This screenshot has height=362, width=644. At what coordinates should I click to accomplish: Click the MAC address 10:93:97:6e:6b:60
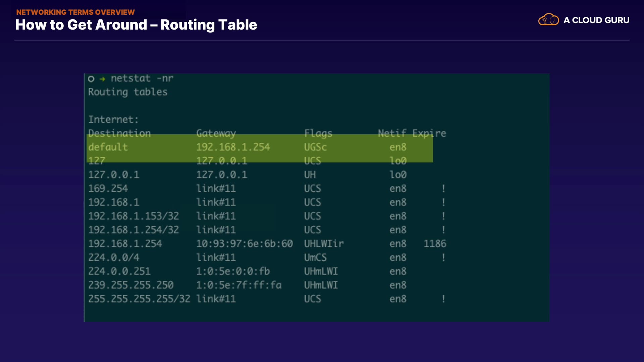(244, 244)
